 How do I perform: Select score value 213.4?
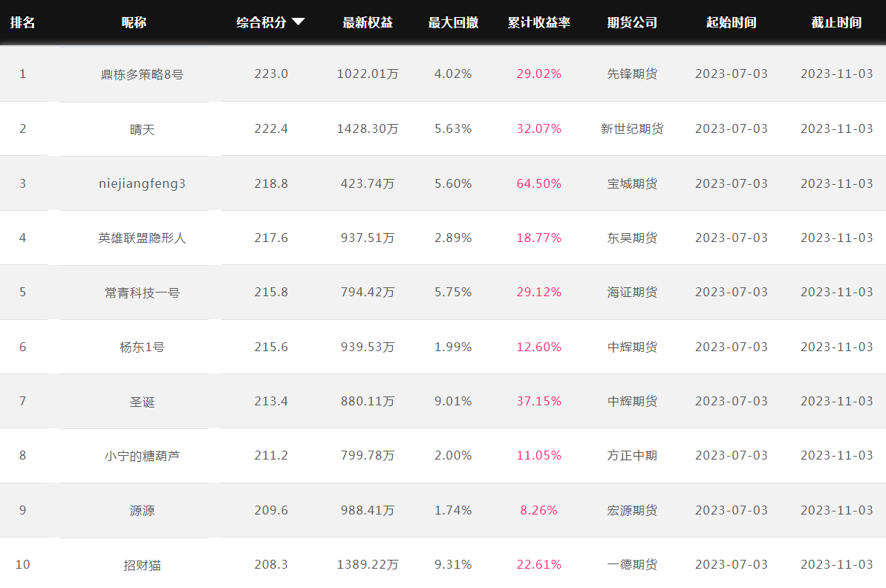(x=271, y=401)
